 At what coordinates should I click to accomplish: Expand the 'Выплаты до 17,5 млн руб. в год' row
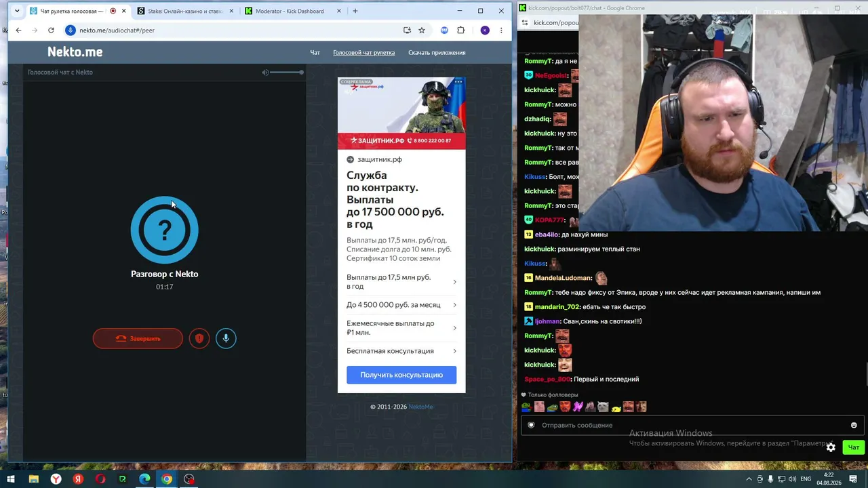[x=401, y=281]
